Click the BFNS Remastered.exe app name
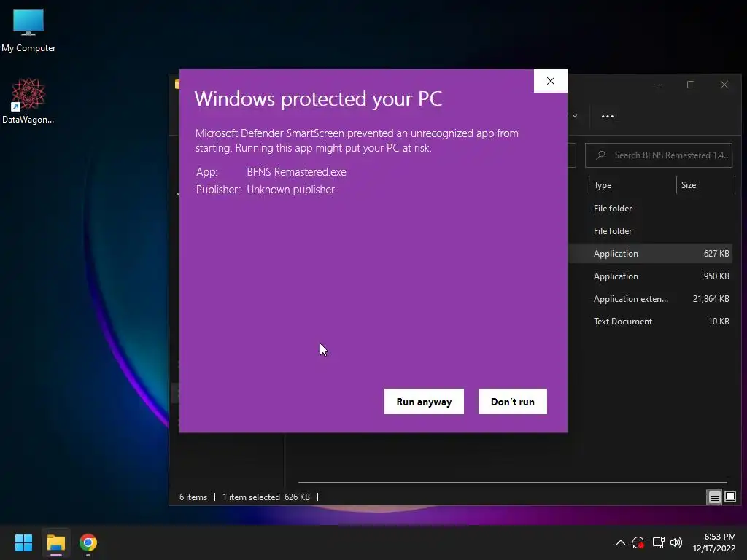The width and height of the screenshot is (747, 560). coord(296,172)
